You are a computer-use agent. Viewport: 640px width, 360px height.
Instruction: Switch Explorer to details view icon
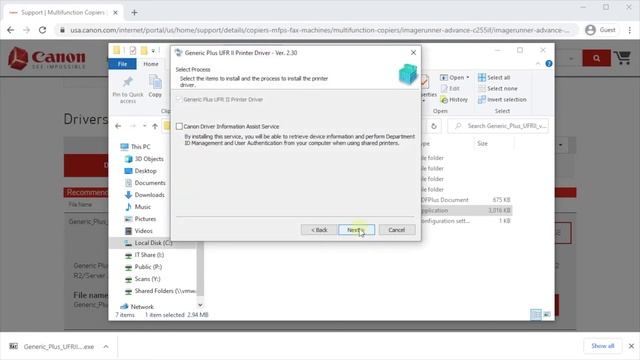pos(536,314)
